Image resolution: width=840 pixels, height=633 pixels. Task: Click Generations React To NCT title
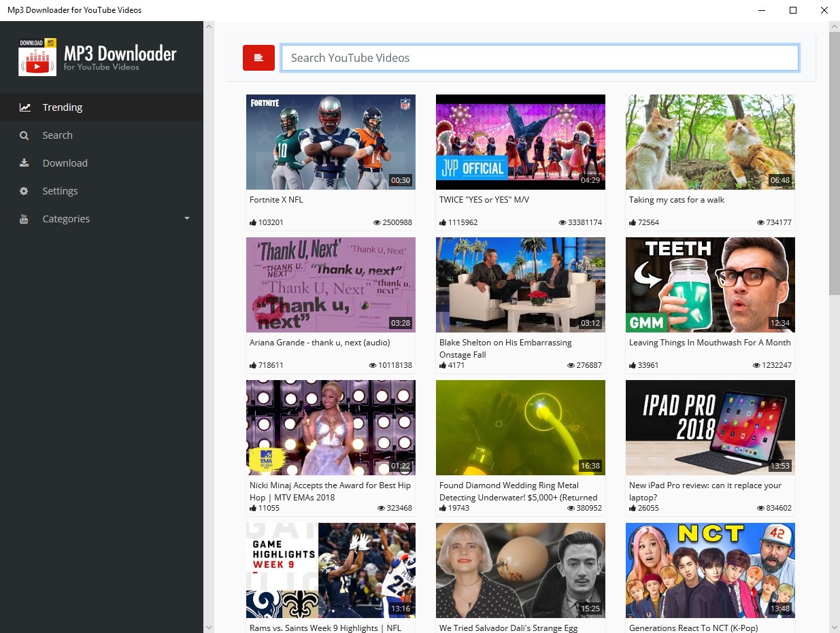[x=693, y=628]
